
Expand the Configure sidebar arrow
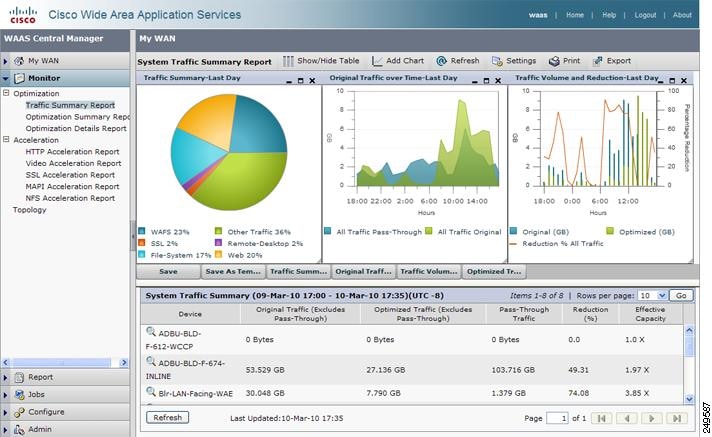pyautogui.click(x=5, y=412)
